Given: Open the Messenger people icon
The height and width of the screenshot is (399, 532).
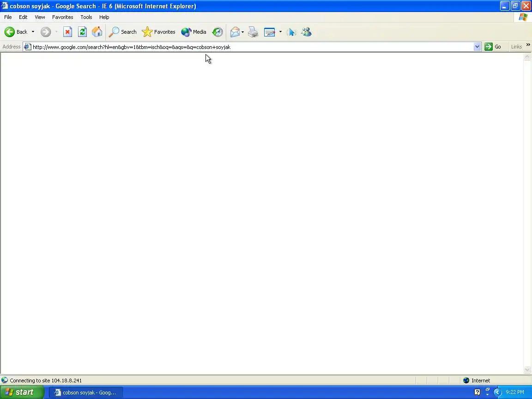Looking at the screenshot, I should pyautogui.click(x=306, y=32).
